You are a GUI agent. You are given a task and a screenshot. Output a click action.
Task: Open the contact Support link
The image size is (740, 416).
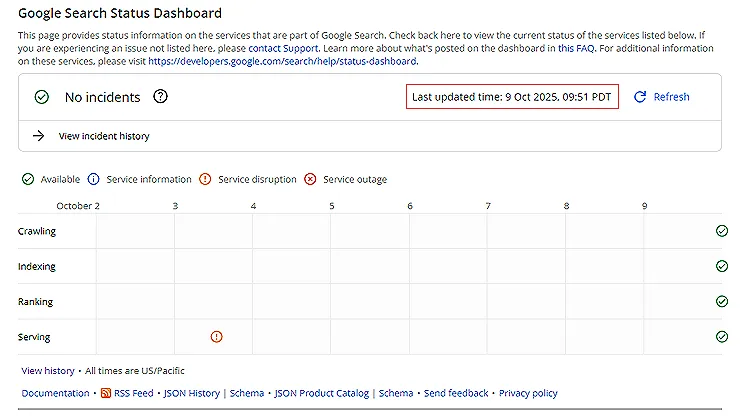click(x=283, y=48)
